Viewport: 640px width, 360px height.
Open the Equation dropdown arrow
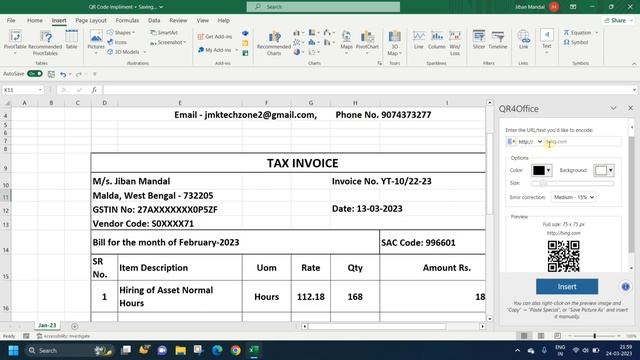click(x=596, y=32)
